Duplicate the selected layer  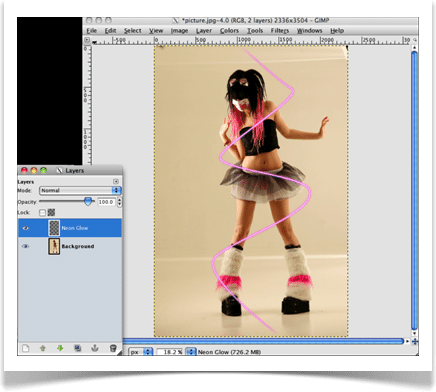pos(78,348)
